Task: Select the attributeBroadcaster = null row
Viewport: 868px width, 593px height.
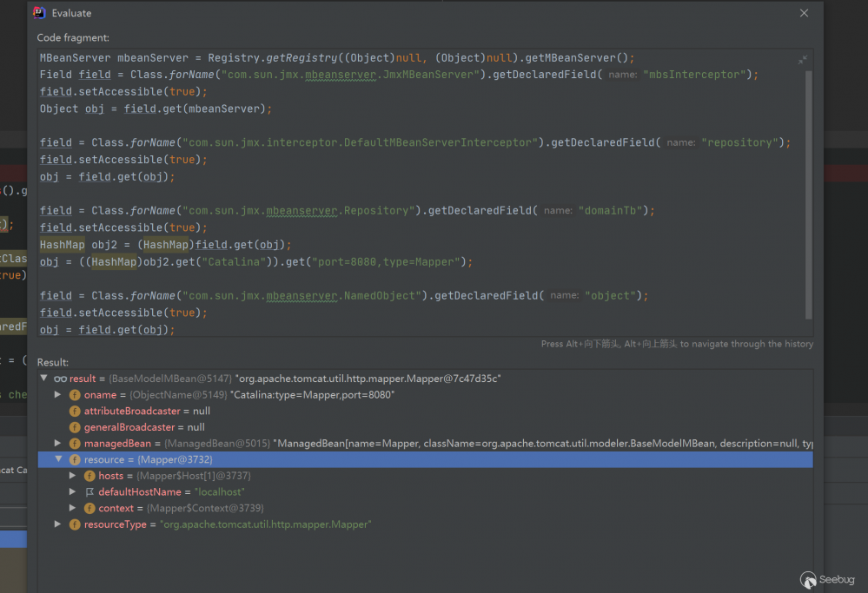Action: (x=425, y=411)
